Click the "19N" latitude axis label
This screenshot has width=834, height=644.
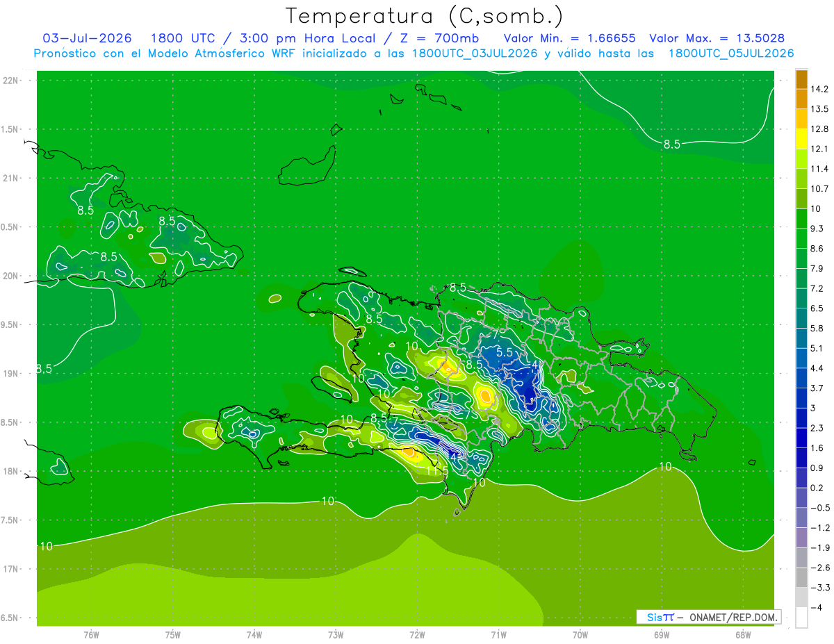click(x=10, y=374)
